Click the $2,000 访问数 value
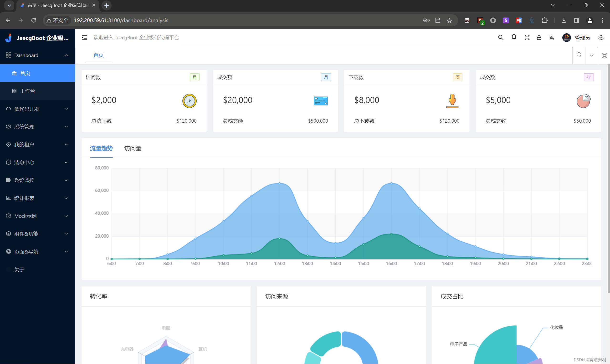 coord(104,100)
